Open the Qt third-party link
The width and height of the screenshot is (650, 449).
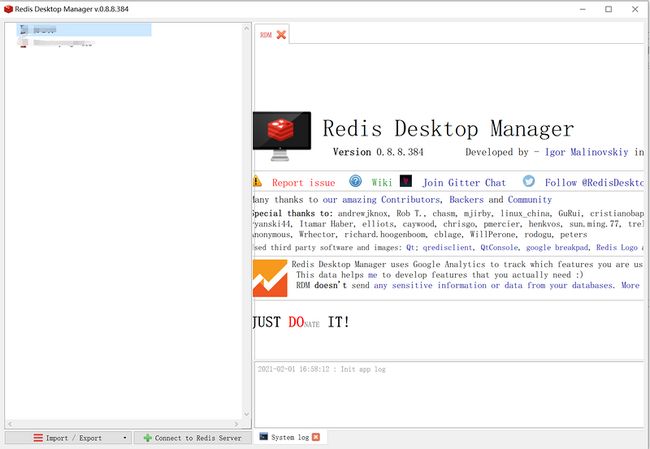411,248
